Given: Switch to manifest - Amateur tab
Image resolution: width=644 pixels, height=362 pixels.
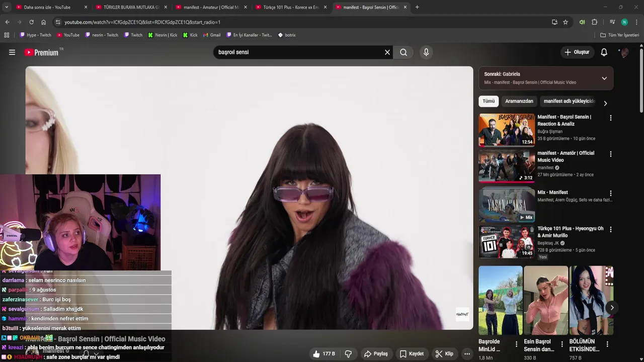Looking at the screenshot, I should [211, 7].
